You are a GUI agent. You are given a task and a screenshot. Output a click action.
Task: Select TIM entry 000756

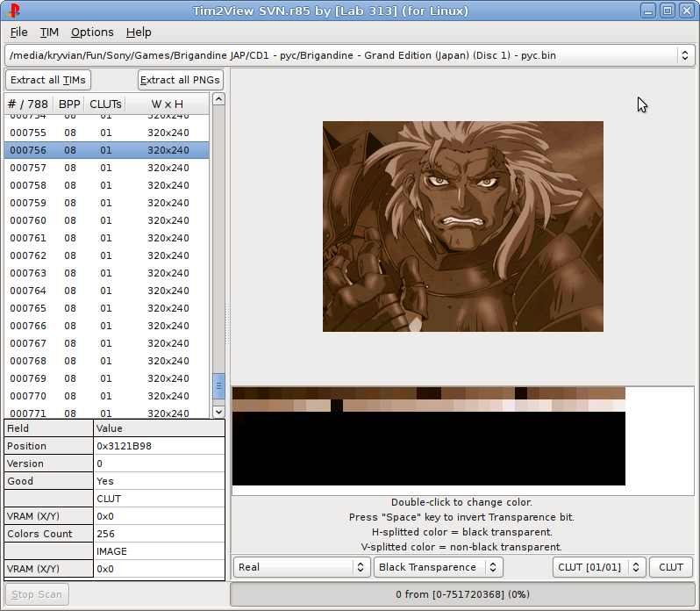point(107,150)
